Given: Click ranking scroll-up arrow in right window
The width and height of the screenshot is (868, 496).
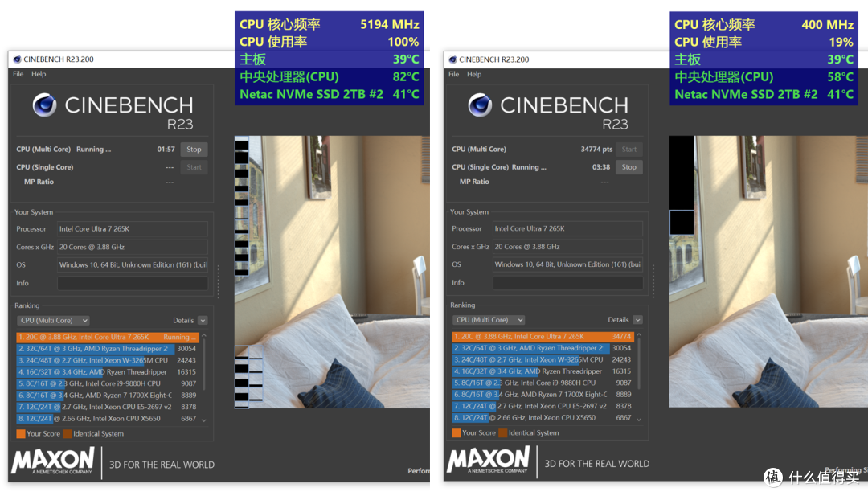Looking at the screenshot, I should coord(639,335).
